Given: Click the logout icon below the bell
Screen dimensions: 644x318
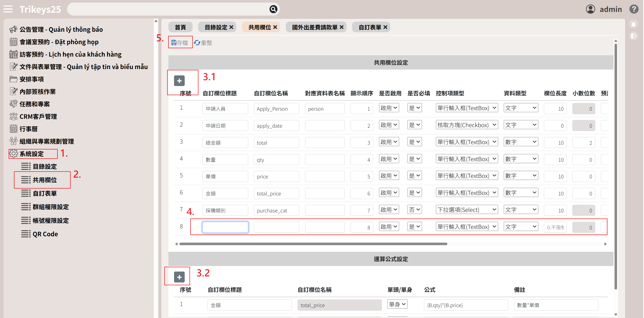Looking at the screenshot, I should click(634, 36).
